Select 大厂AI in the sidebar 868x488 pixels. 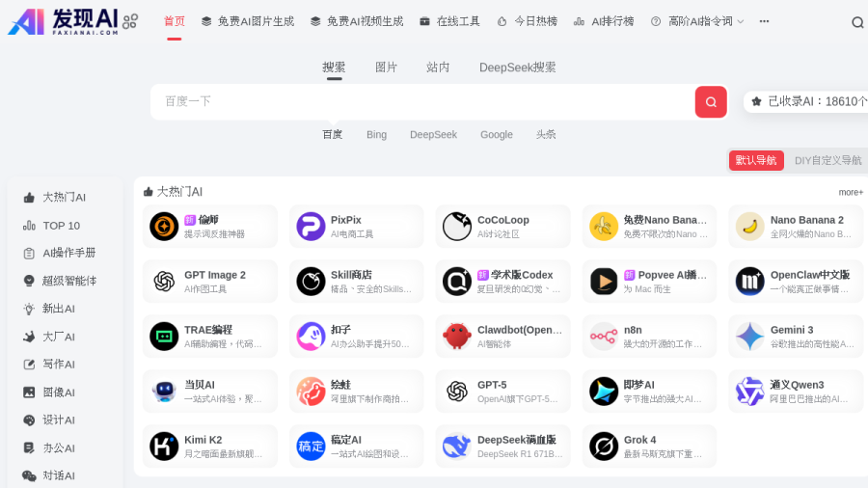pyautogui.click(x=49, y=337)
